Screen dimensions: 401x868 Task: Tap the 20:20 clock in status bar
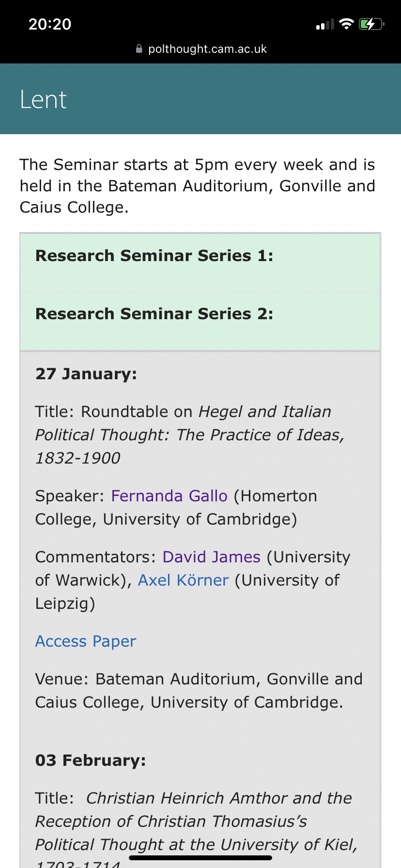50,24
